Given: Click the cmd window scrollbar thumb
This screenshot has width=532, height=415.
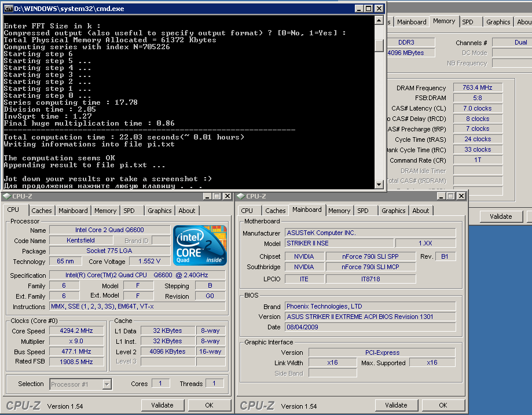Looking at the screenshot, I should [x=379, y=46].
